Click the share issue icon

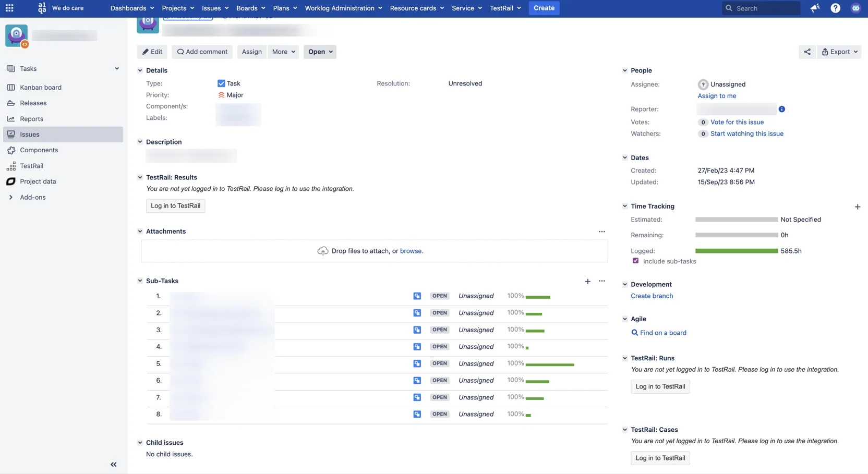click(807, 52)
